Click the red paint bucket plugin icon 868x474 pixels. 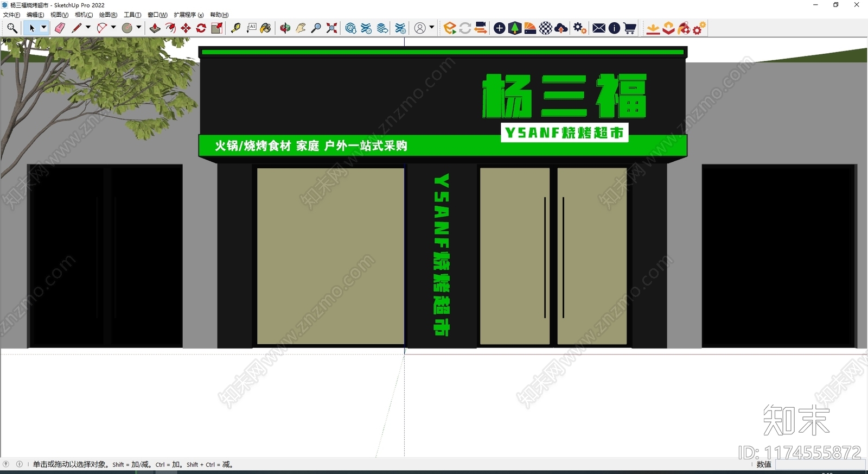(x=684, y=28)
